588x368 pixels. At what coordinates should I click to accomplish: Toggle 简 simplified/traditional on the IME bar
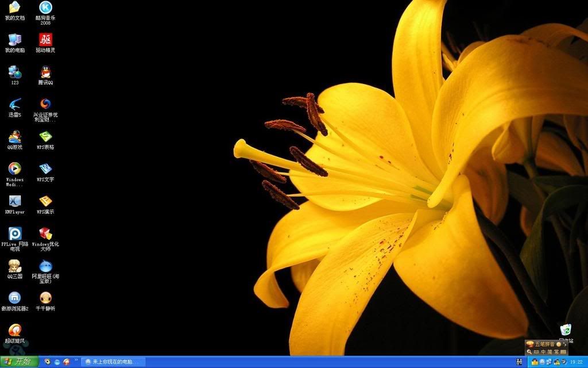point(550,351)
